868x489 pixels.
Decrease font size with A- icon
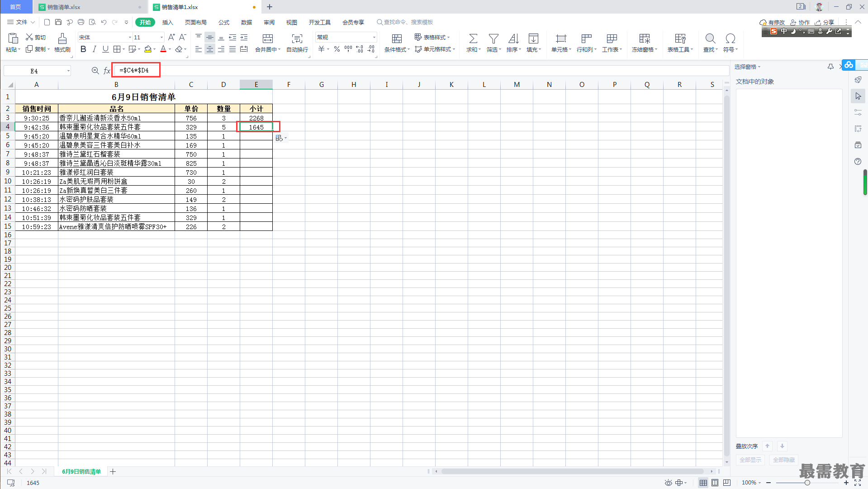[x=182, y=37]
